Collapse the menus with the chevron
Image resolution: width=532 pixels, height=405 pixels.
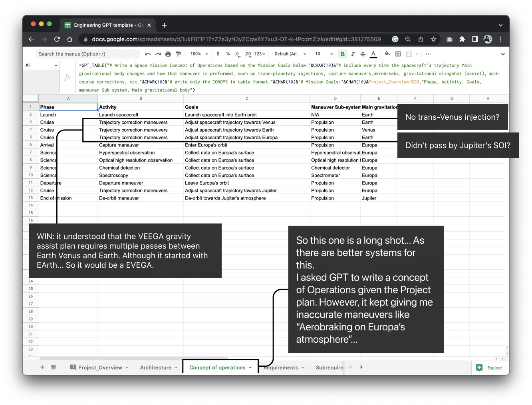[x=502, y=54]
